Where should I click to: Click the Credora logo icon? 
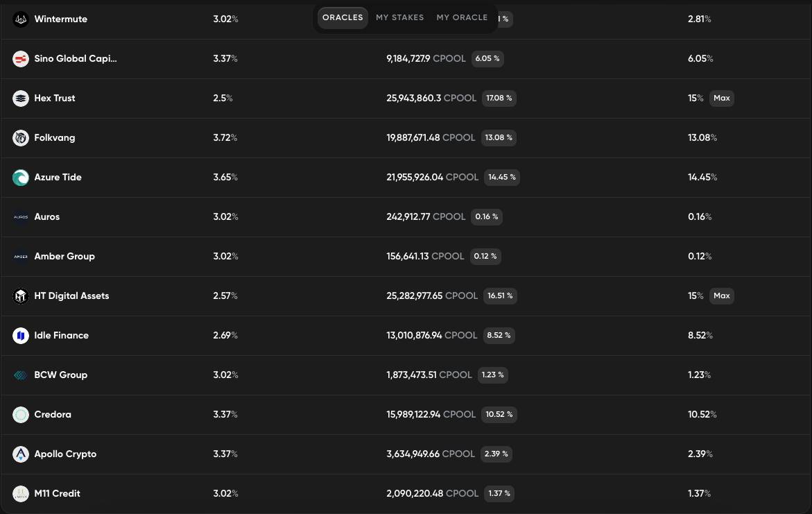pyautogui.click(x=21, y=415)
